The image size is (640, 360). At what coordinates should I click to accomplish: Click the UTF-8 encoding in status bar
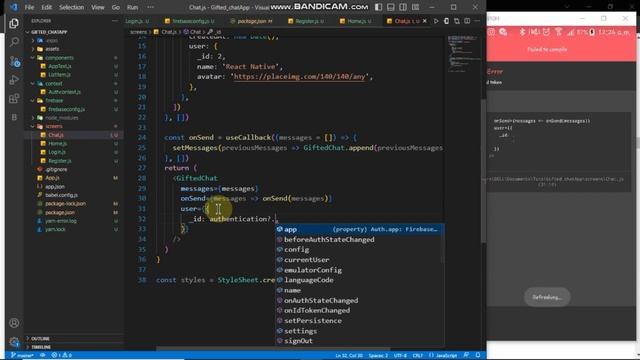point(400,355)
